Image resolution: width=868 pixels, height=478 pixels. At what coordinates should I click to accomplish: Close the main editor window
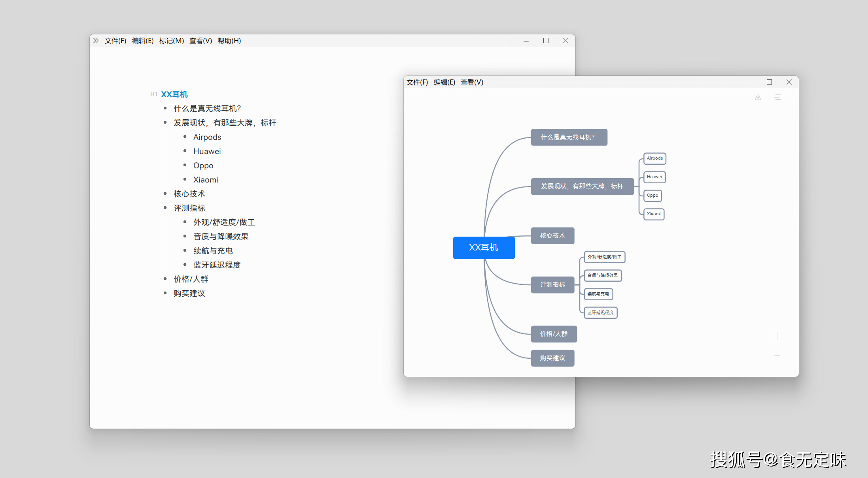pos(565,41)
